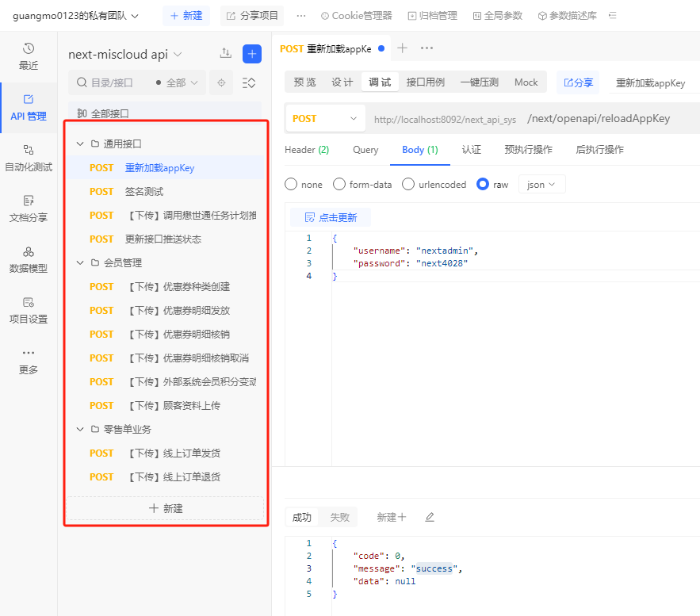This screenshot has width=700, height=616.
Task: Click the locate target icon next to the search box
Action: point(221,82)
